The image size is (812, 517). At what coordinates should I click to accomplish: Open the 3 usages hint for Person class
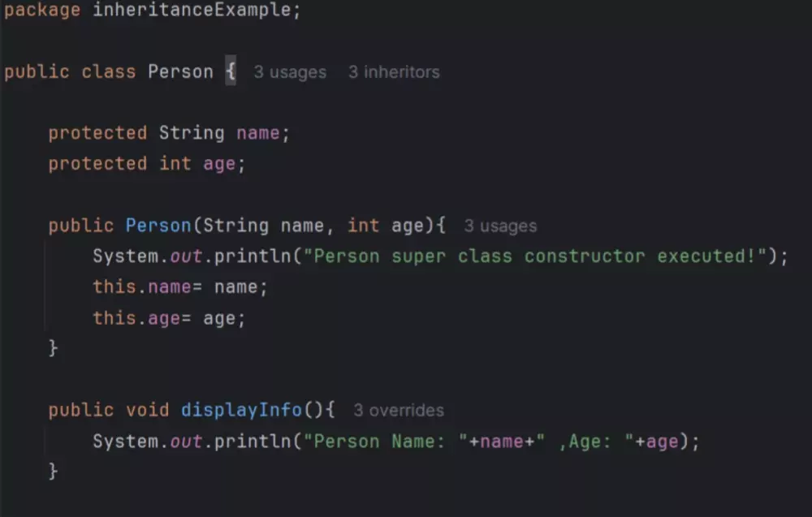[290, 71]
